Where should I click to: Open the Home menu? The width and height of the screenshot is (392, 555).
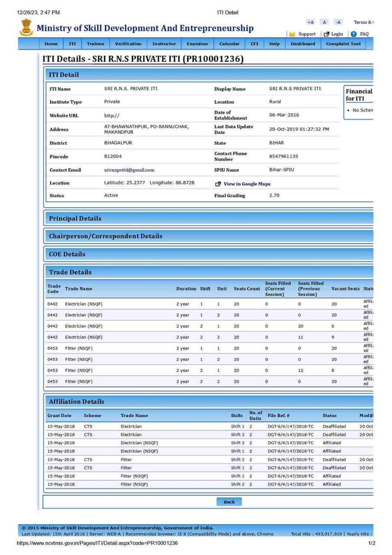pos(51,44)
